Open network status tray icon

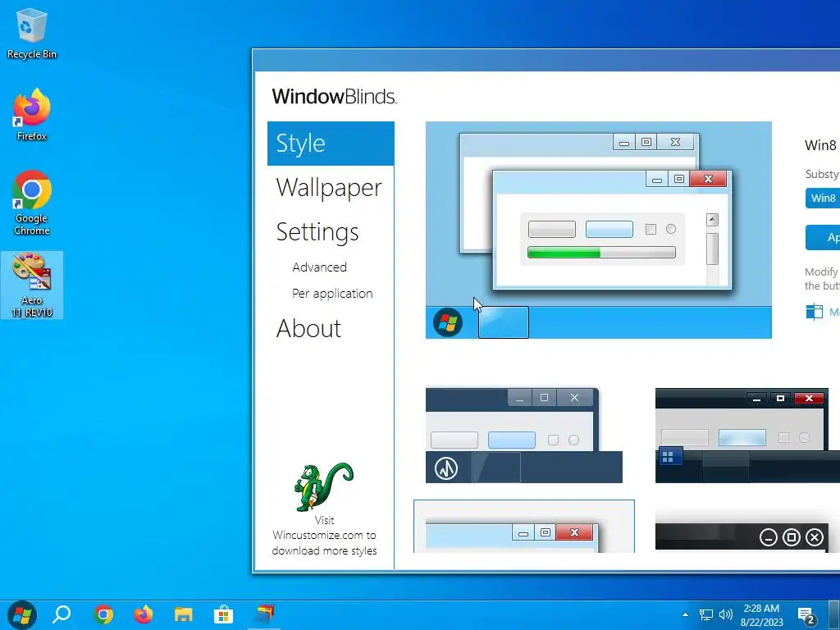tap(705, 614)
